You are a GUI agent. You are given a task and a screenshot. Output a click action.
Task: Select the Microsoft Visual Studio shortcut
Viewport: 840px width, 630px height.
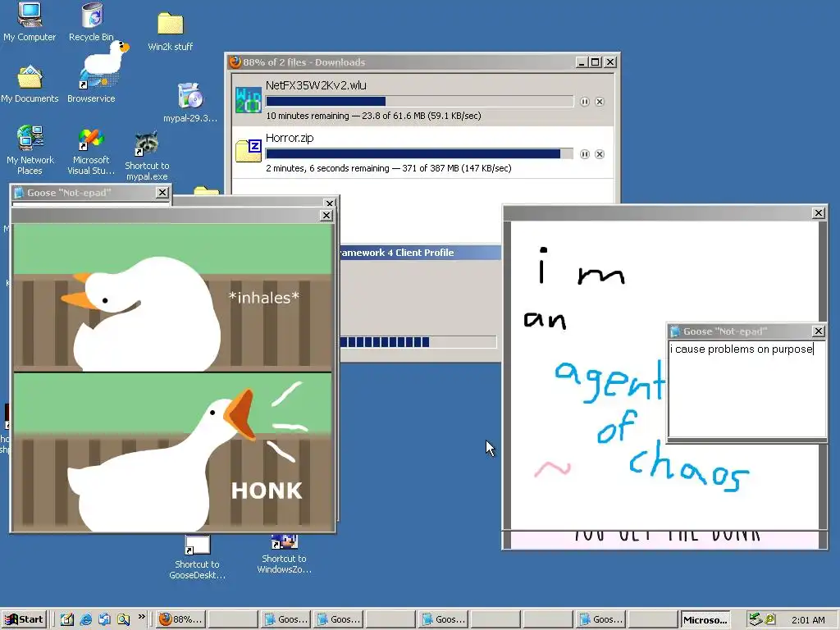coord(91,152)
